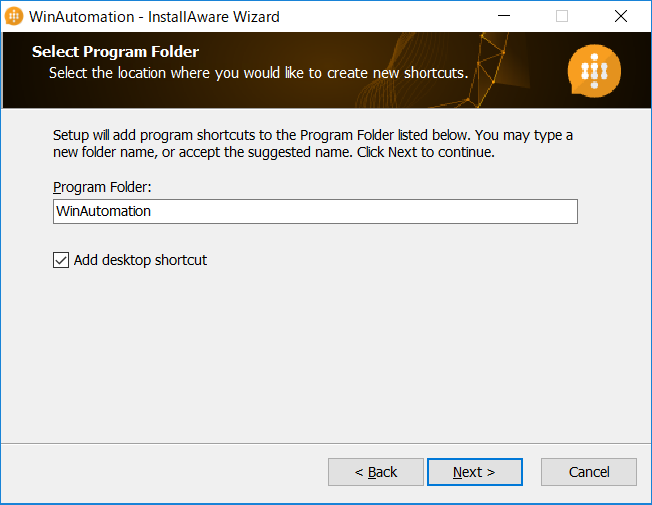
Task: Click the 'WinAutomation' text inside folder field
Action: point(103,211)
